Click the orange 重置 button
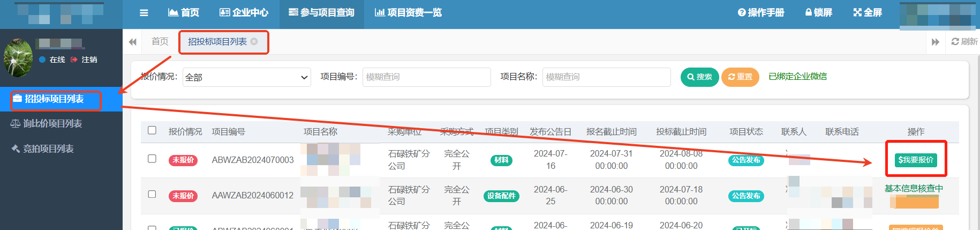This screenshot has width=980, height=230. click(740, 77)
